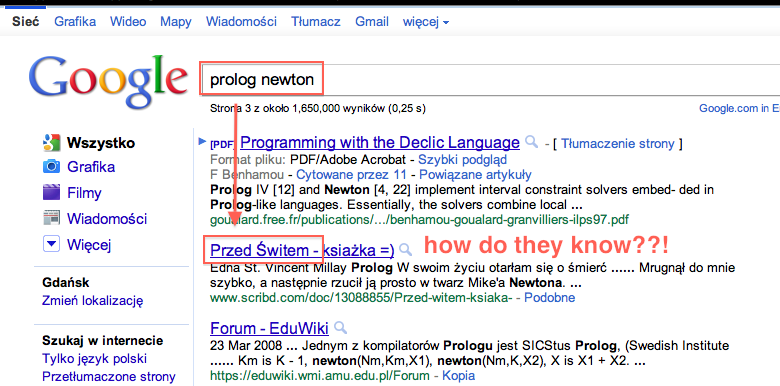Go to Gmail from the top bar
Image resolution: width=780 pixels, height=386 pixels.
pyautogui.click(x=372, y=22)
